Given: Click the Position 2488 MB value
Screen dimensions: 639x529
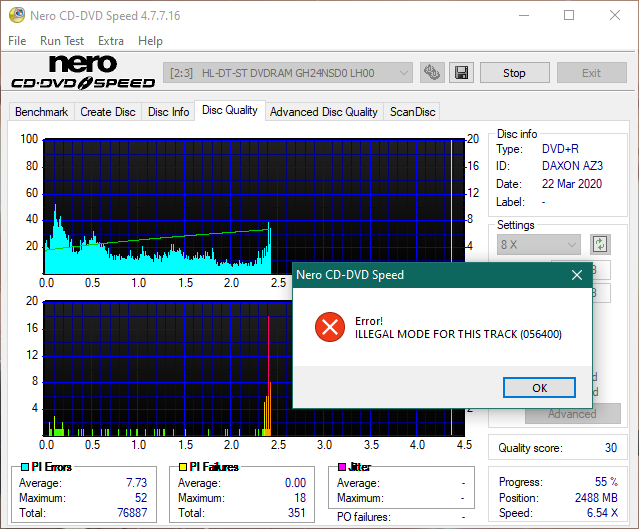Looking at the screenshot, I should (596, 498).
